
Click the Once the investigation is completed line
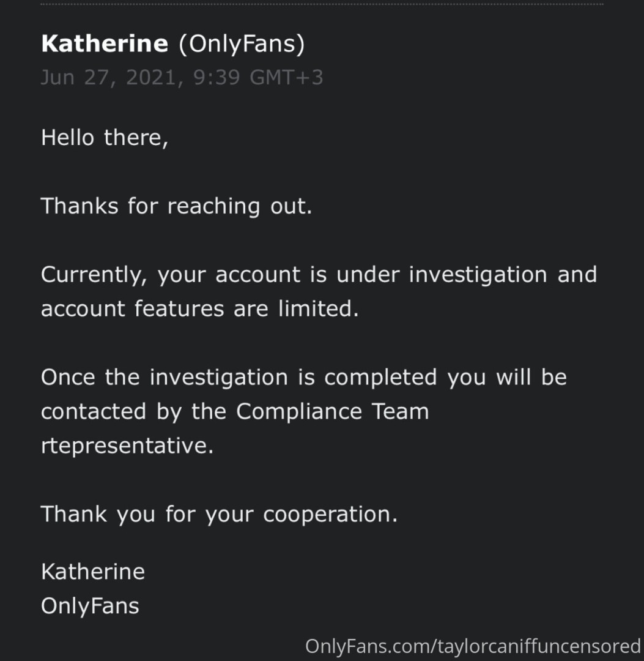[239, 377]
